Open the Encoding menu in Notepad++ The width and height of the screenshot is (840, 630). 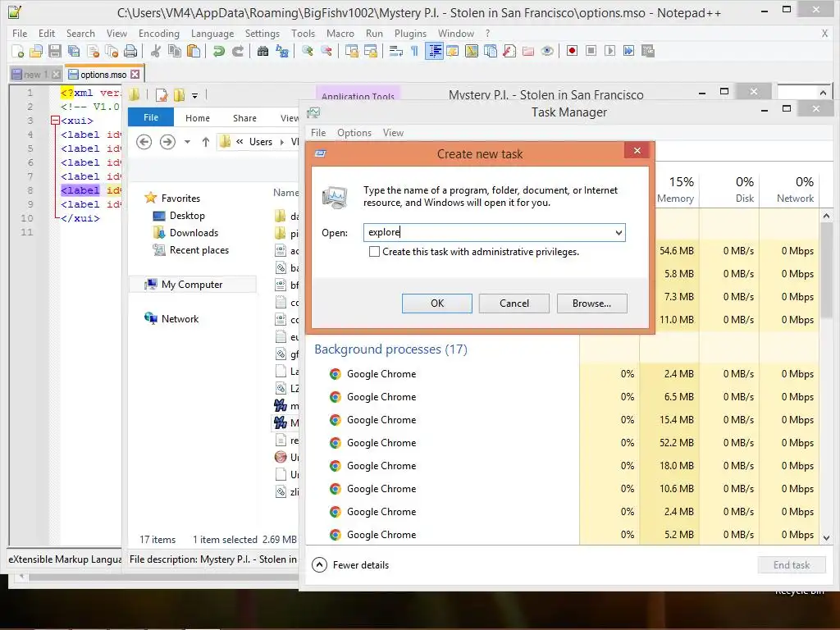[159, 33]
